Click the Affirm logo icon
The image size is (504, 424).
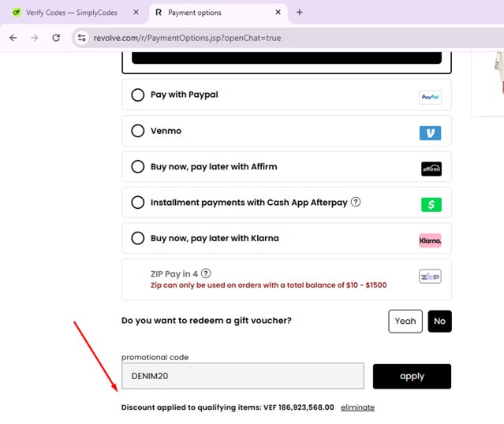(431, 169)
